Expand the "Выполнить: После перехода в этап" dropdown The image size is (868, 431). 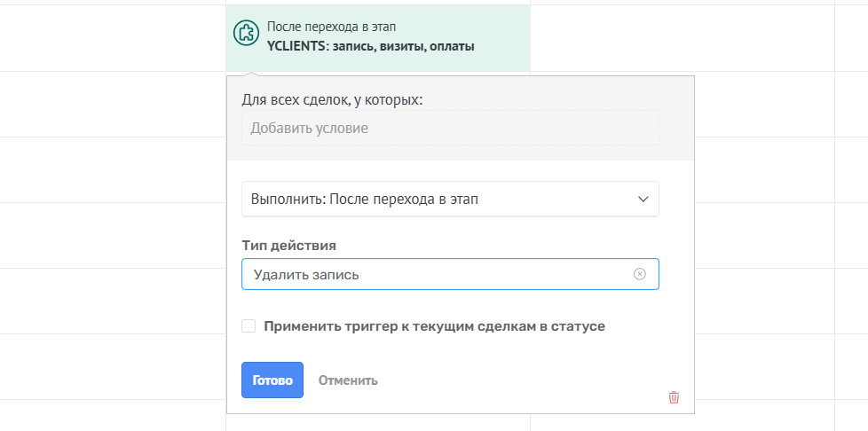[450, 200]
